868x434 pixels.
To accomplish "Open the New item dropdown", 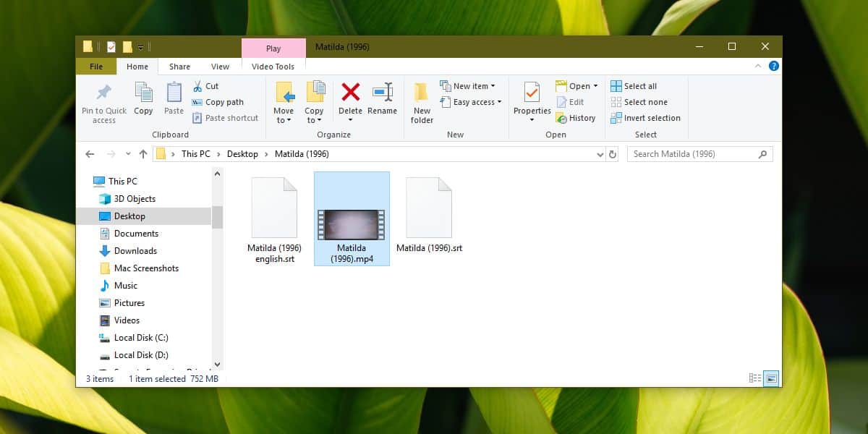I will coord(467,86).
